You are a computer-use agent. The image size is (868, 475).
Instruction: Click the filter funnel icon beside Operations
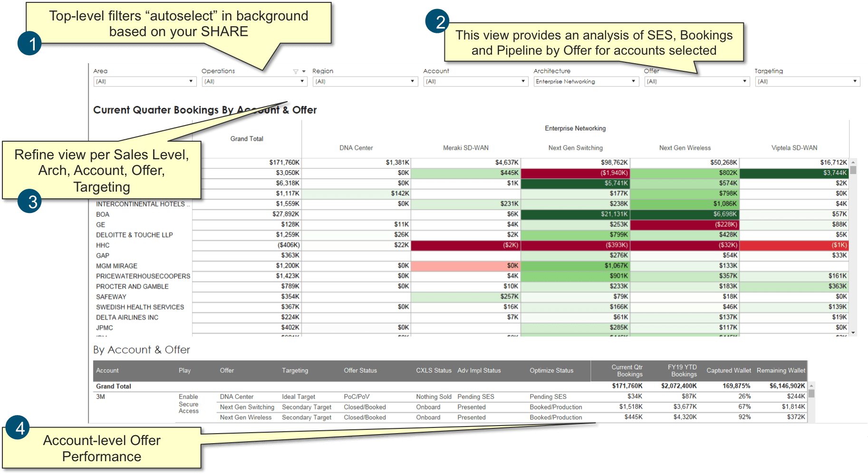[x=296, y=71]
